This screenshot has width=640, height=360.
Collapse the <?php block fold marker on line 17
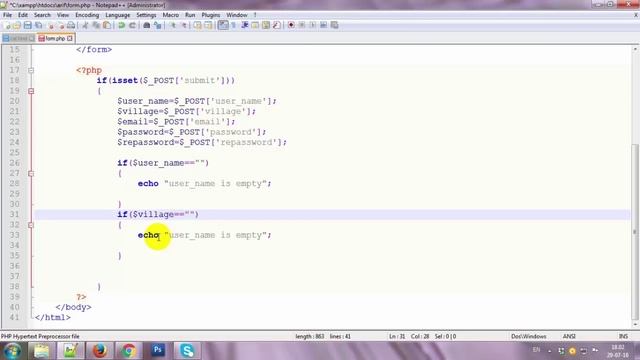[31, 70]
